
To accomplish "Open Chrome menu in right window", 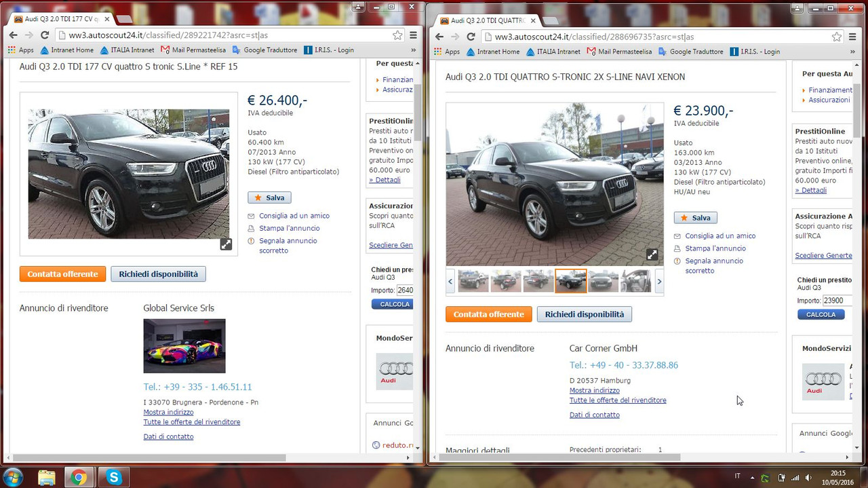I will (x=852, y=37).
